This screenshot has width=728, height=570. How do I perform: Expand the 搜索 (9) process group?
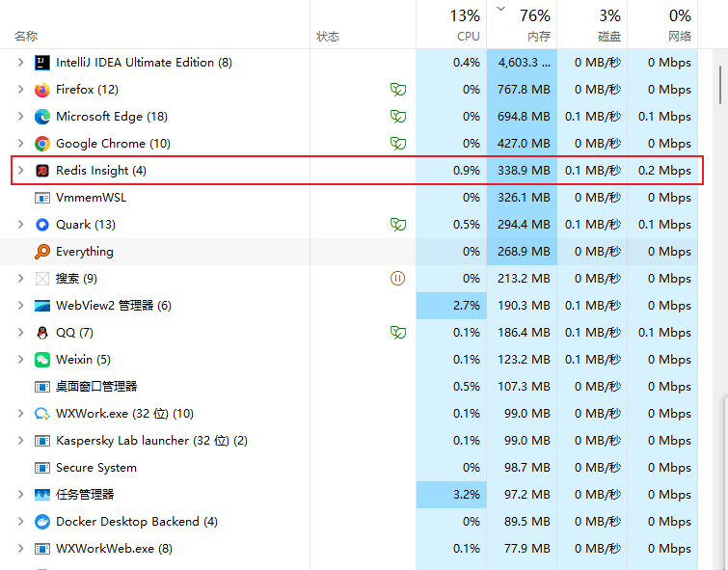(20, 279)
